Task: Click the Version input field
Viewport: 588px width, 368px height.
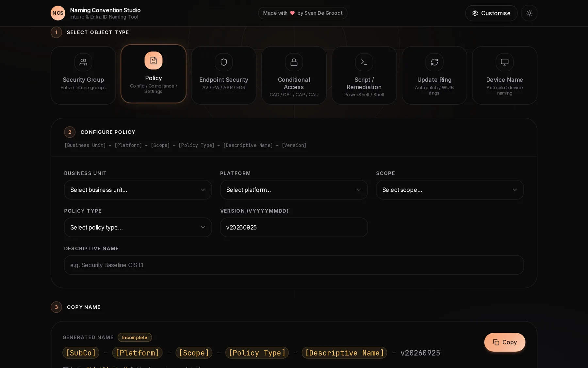Action: (294, 227)
